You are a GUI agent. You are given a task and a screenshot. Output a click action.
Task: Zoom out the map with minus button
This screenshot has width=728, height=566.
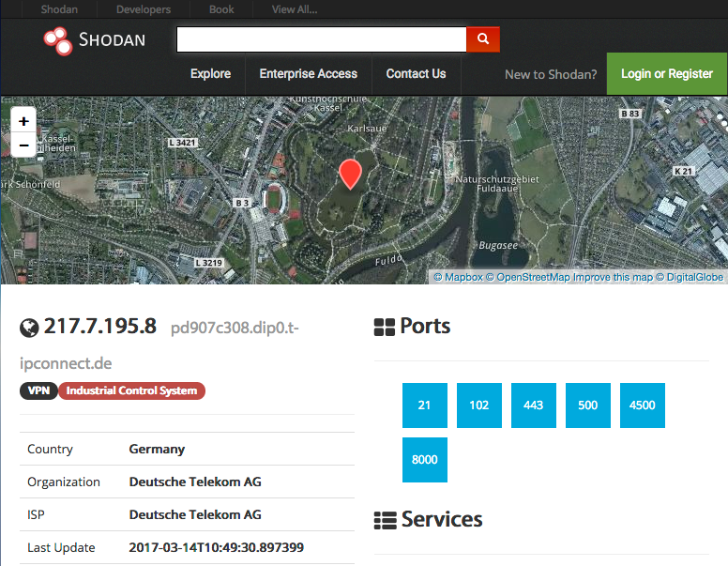pos(23,145)
